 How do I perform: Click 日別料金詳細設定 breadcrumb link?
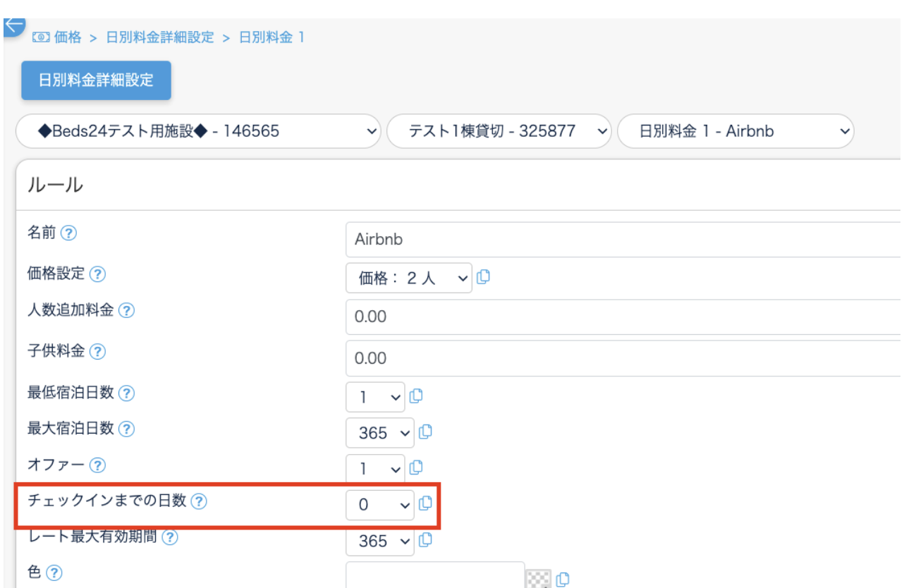tap(159, 38)
